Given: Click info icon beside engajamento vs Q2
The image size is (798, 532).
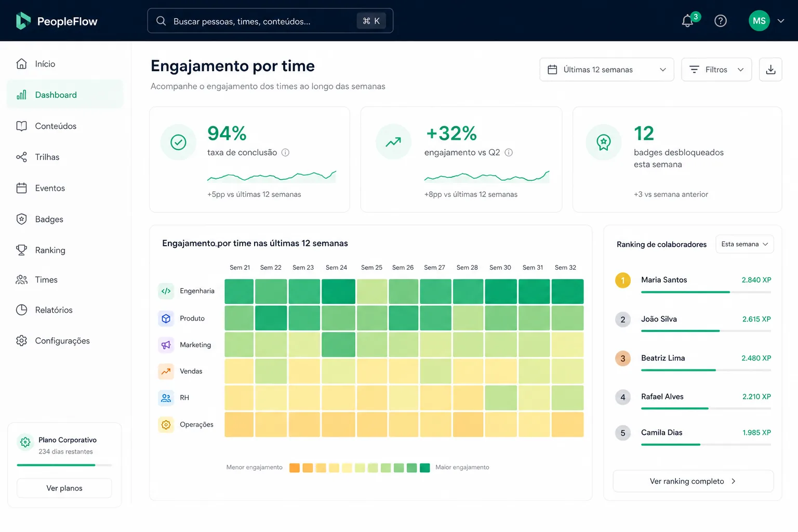Looking at the screenshot, I should (x=509, y=152).
